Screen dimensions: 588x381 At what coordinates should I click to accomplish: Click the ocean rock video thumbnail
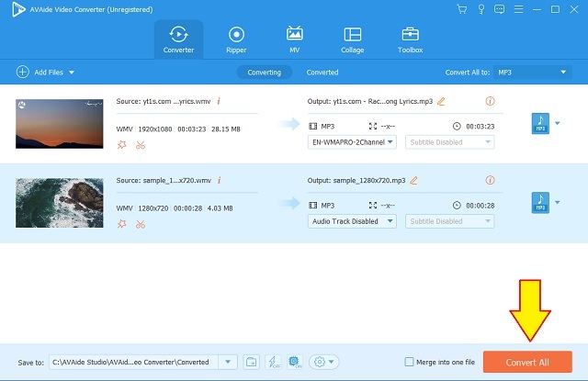tap(59, 203)
